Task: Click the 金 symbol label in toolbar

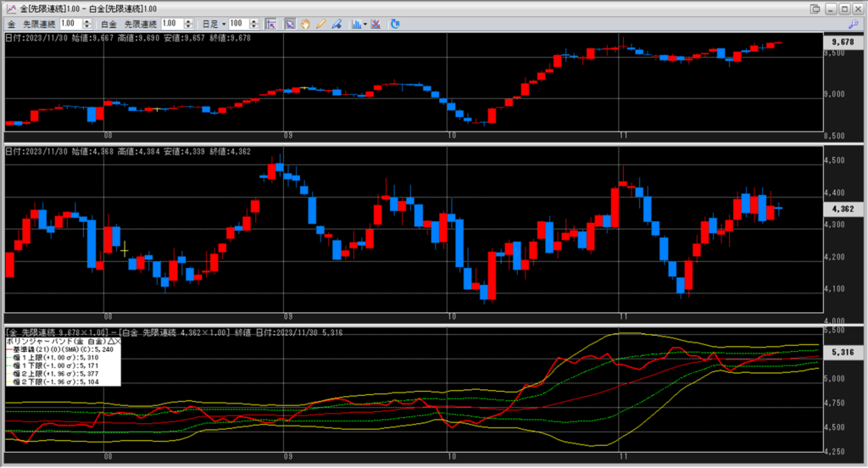Action: tap(11, 24)
